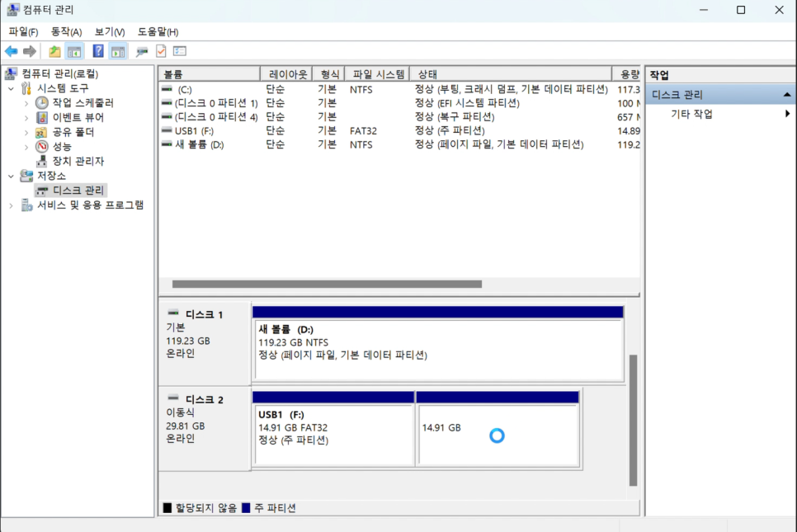The width and height of the screenshot is (797, 532).
Task: Expand 서비스 및 응용 프로그램 chevron
Action: pyautogui.click(x=12, y=205)
